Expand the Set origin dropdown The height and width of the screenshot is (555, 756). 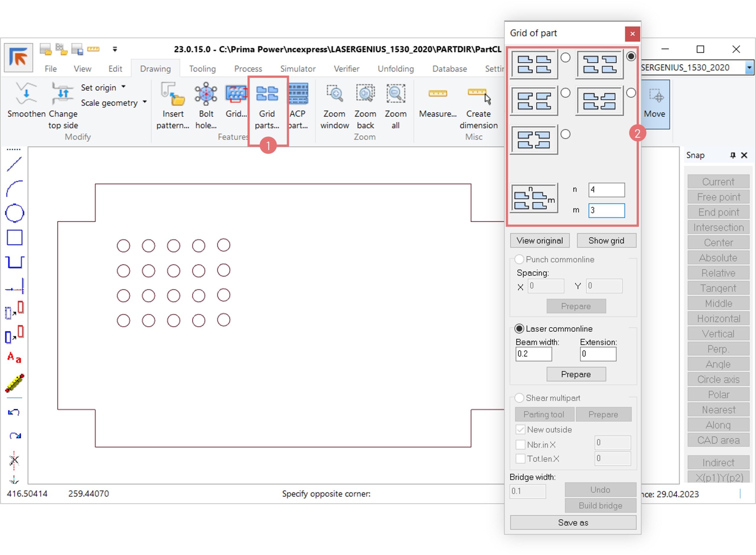(x=124, y=87)
